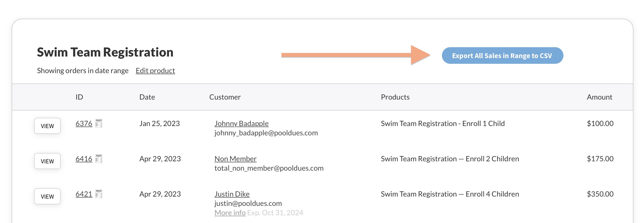644x223 pixels.
Task: Open Justin Dike customer profile
Action: [x=232, y=194]
